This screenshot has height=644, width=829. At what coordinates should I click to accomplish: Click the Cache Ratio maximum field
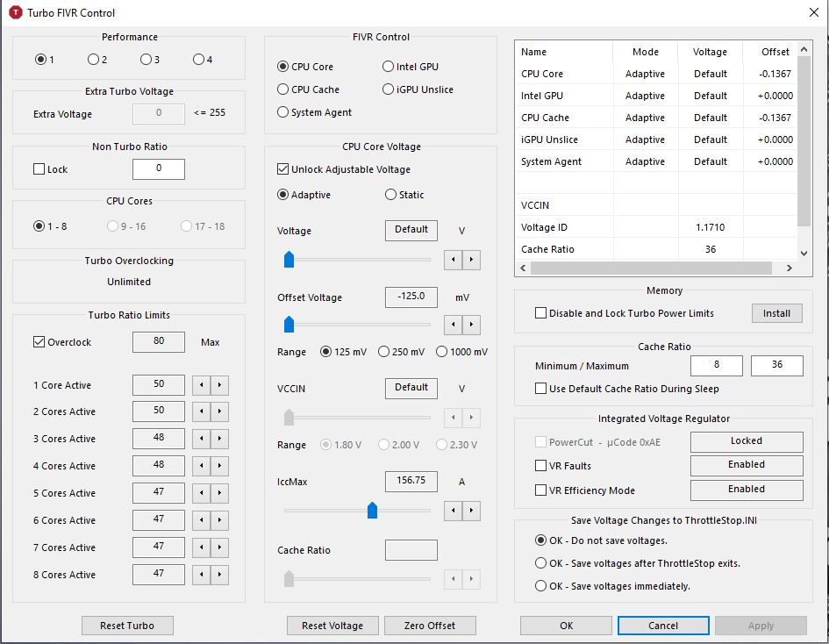tap(777, 365)
